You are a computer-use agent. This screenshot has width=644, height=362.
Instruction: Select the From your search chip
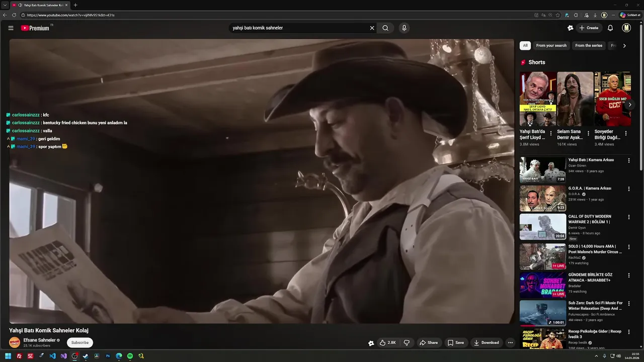(551, 45)
